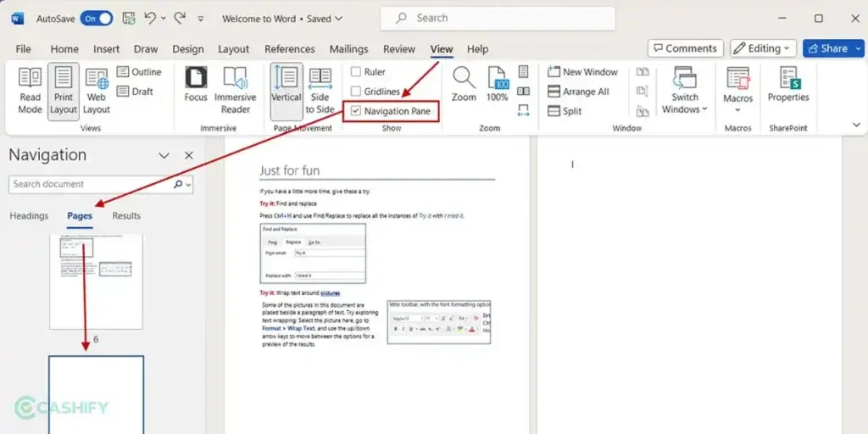Click the Search document field

92,184
